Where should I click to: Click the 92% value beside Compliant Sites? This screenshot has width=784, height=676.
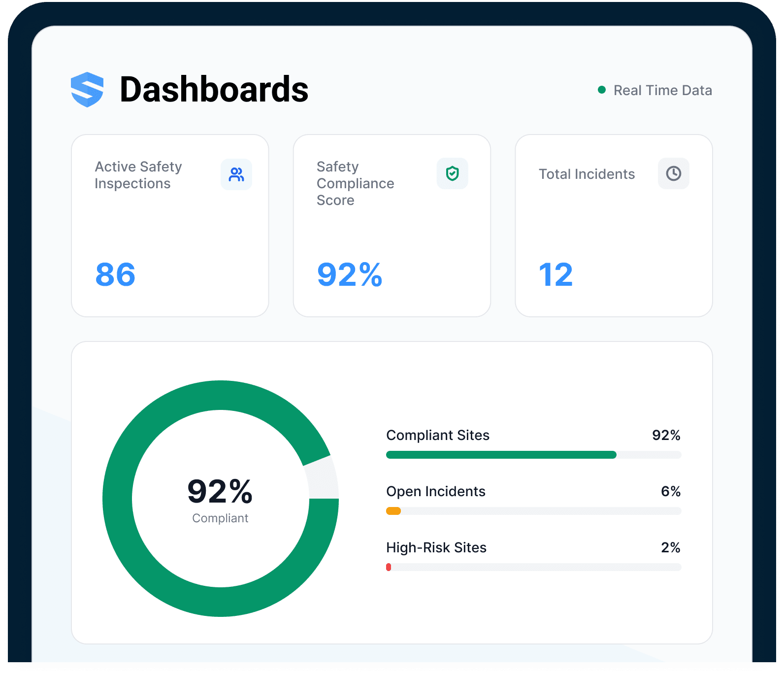(666, 435)
